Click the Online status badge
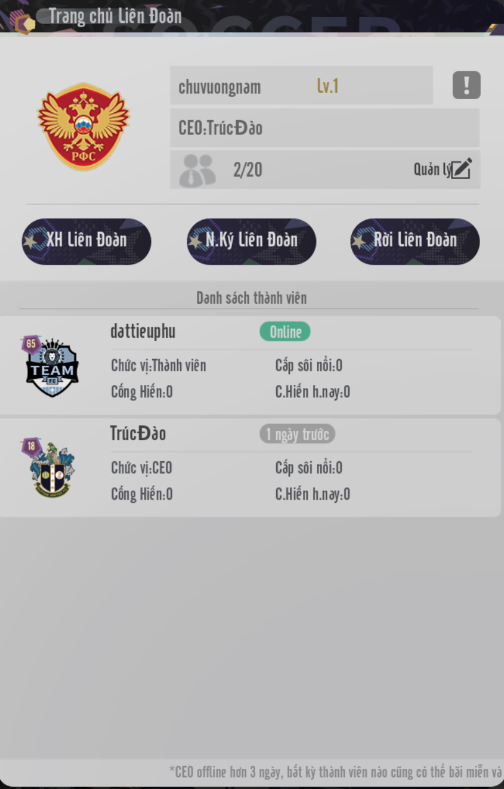504x789 pixels. [285, 332]
